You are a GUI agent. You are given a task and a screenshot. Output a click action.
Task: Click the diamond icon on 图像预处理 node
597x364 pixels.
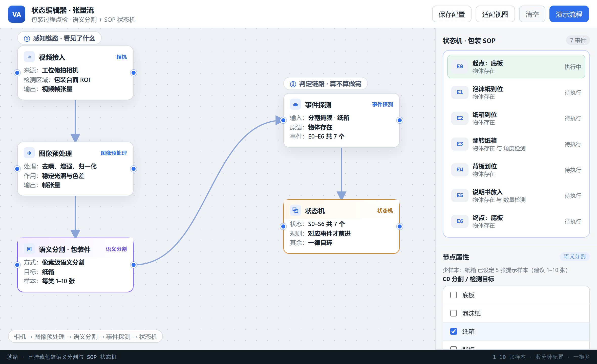(x=29, y=153)
